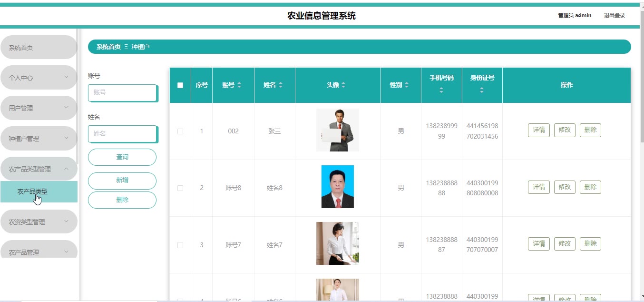Click 修改 for the 姓名8 row
644x302 pixels.
tap(565, 187)
